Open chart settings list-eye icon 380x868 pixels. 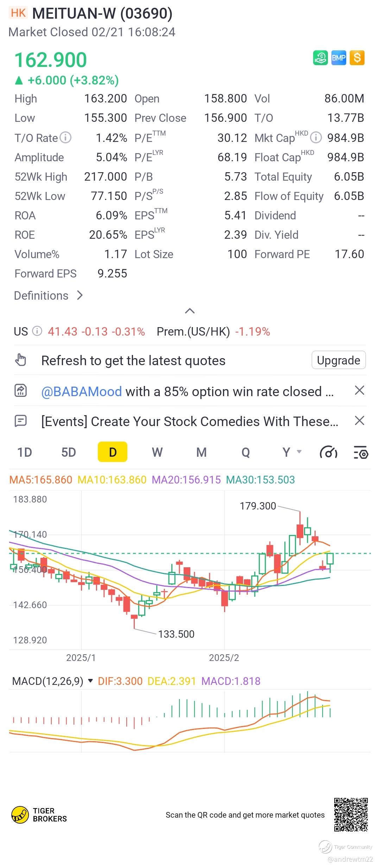point(361,452)
